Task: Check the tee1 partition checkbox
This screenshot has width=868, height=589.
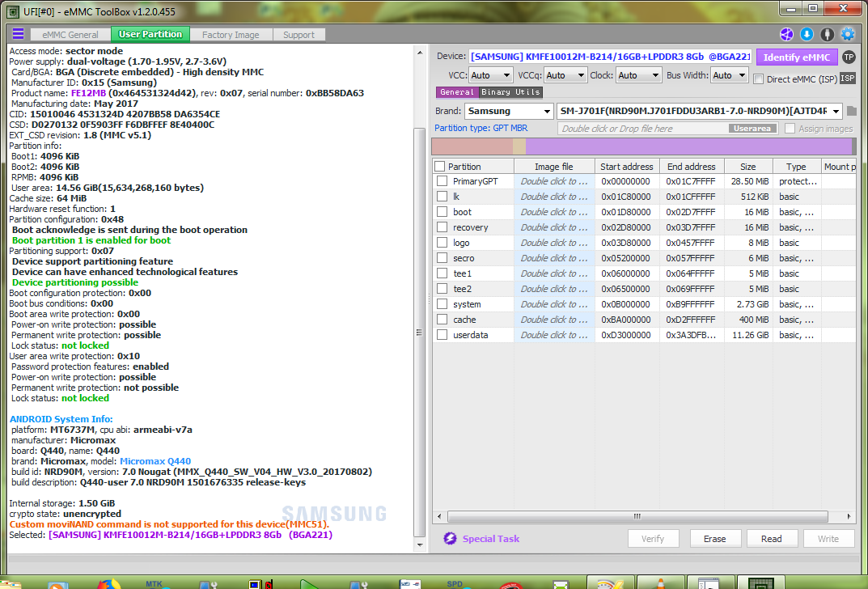Action: click(x=442, y=273)
